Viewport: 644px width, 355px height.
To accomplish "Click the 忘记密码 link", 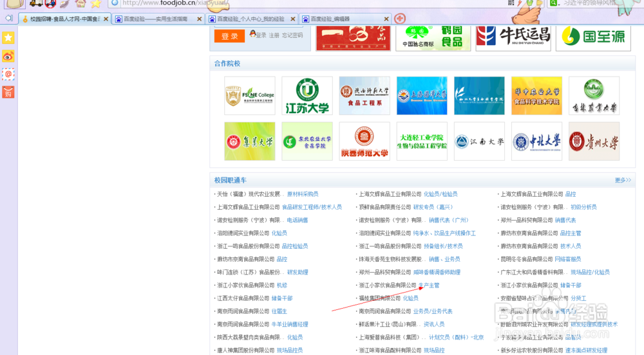I will [x=292, y=35].
